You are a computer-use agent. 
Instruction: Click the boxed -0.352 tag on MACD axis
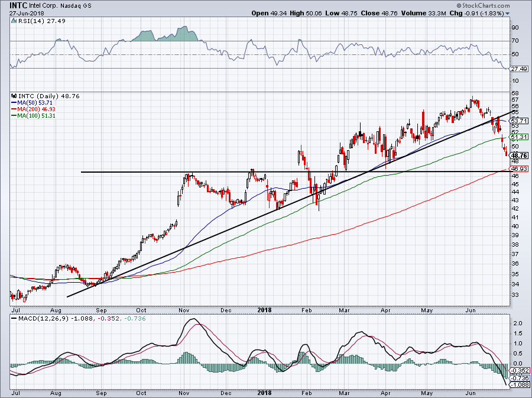point(520,371)
